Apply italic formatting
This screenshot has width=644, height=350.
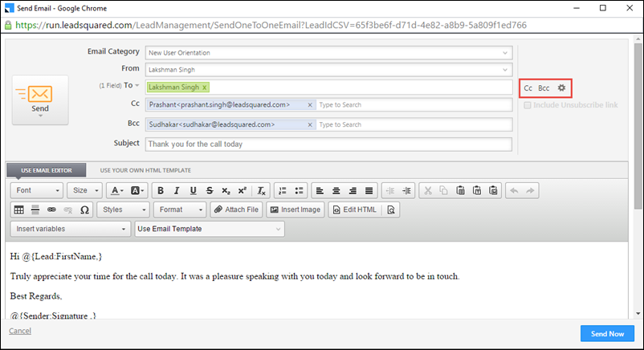[177, 190]
